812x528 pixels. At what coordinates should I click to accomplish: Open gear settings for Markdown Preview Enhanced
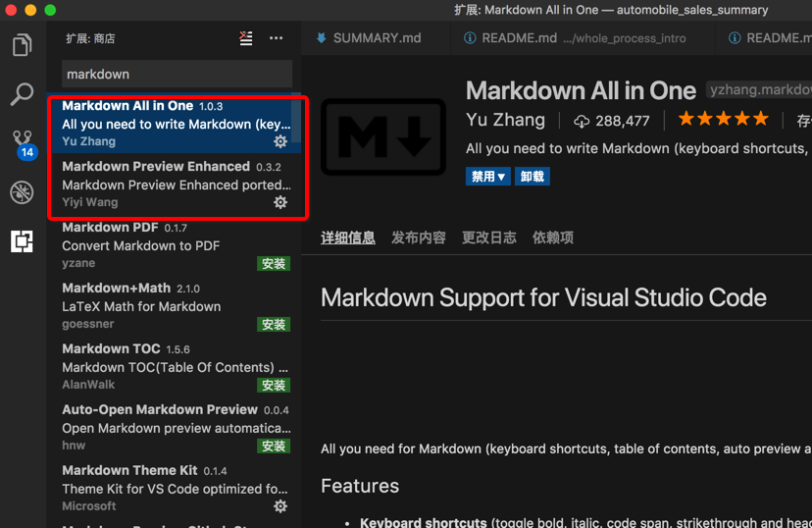pyautogui.click(x=280, y=202)
